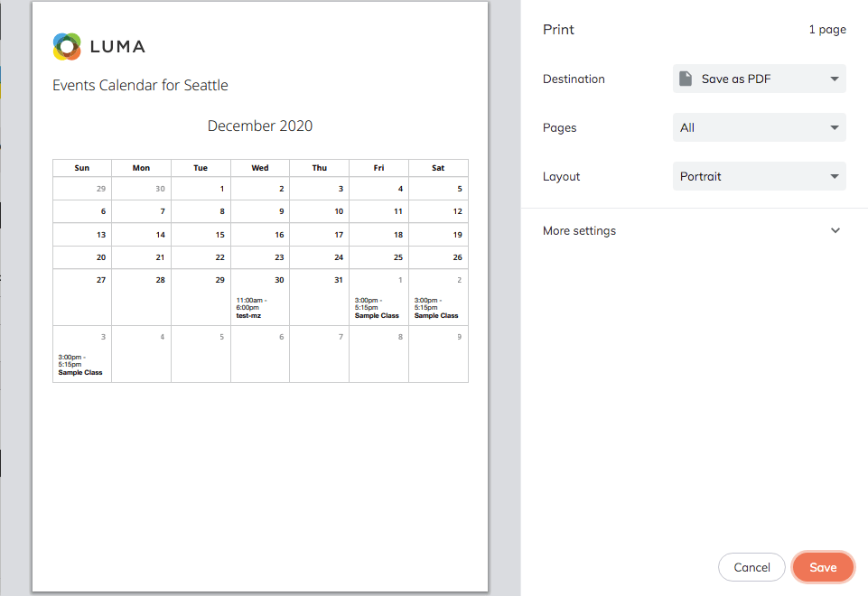Click the Sample Class event on Saturday 2
The width and height of the screenshot is (868, 596).
[436, 316]
